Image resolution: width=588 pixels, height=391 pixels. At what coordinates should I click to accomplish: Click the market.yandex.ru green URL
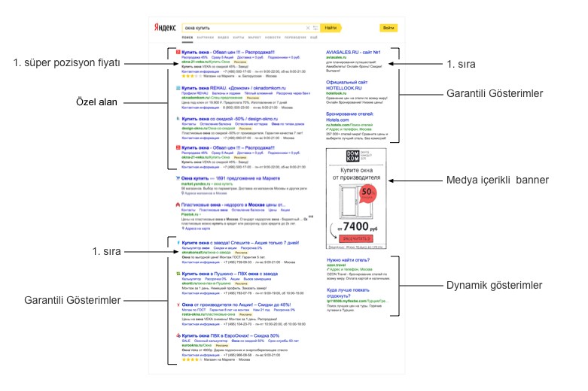[x=196, y=184]
